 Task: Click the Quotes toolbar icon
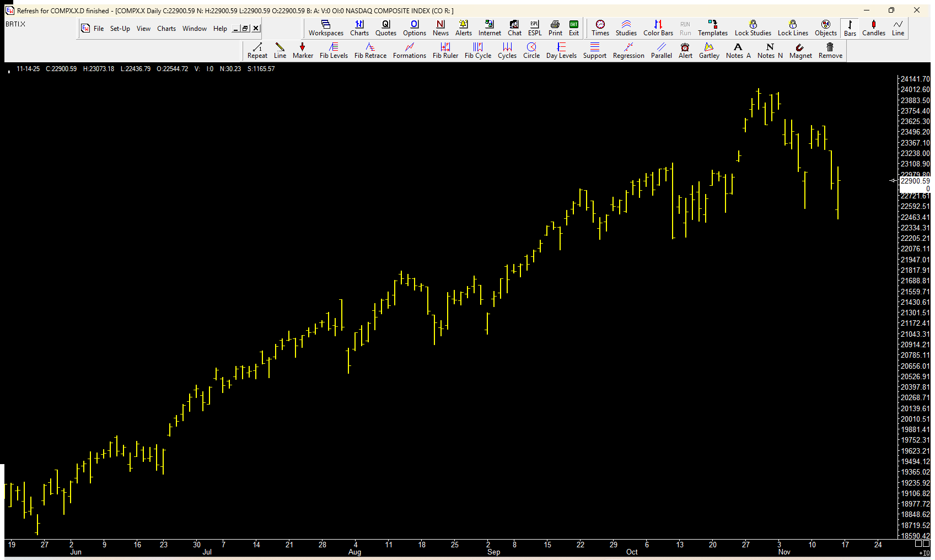pos(385,28)
